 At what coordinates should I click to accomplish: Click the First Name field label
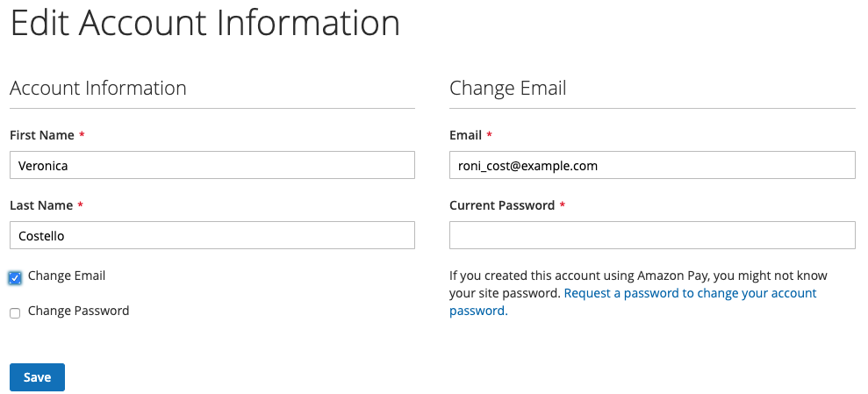click(41, 135)
